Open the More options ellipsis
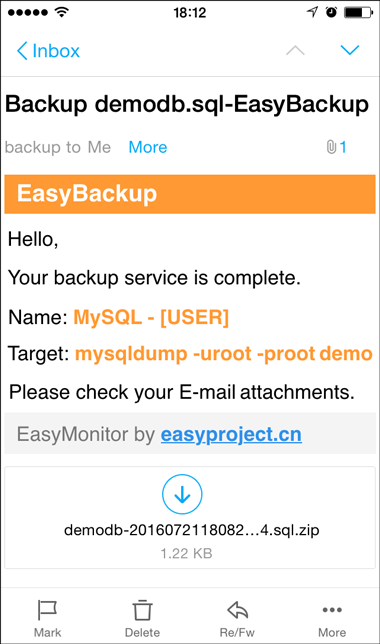This screenshot has height=644, width=380. point(332,610)
